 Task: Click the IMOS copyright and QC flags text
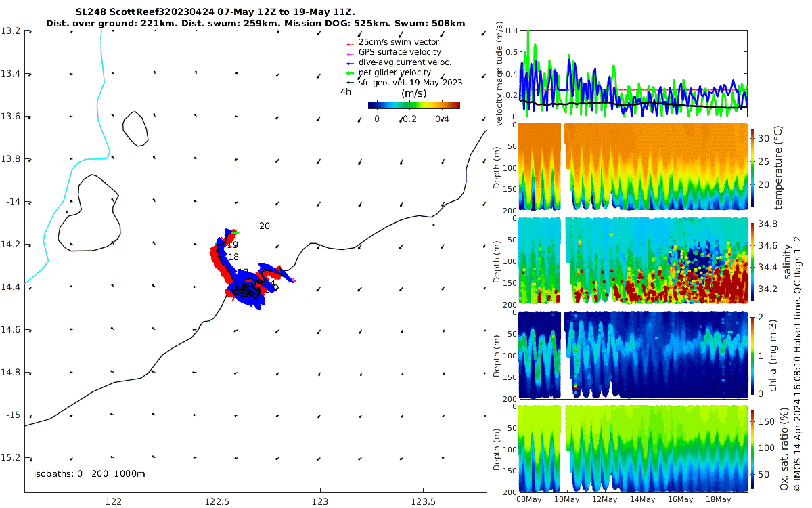coord(798,363)
